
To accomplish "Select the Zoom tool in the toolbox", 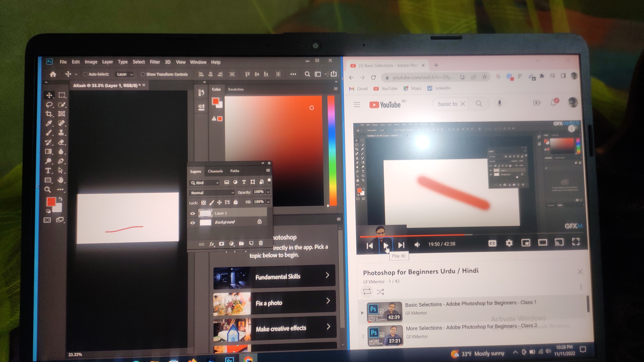I will click(x=48, y=190).
